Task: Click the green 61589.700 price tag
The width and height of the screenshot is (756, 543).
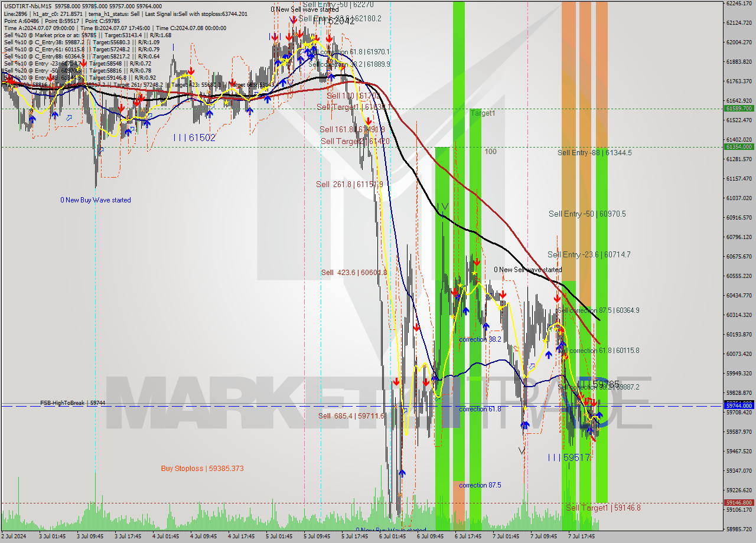Action: point(739,109)
